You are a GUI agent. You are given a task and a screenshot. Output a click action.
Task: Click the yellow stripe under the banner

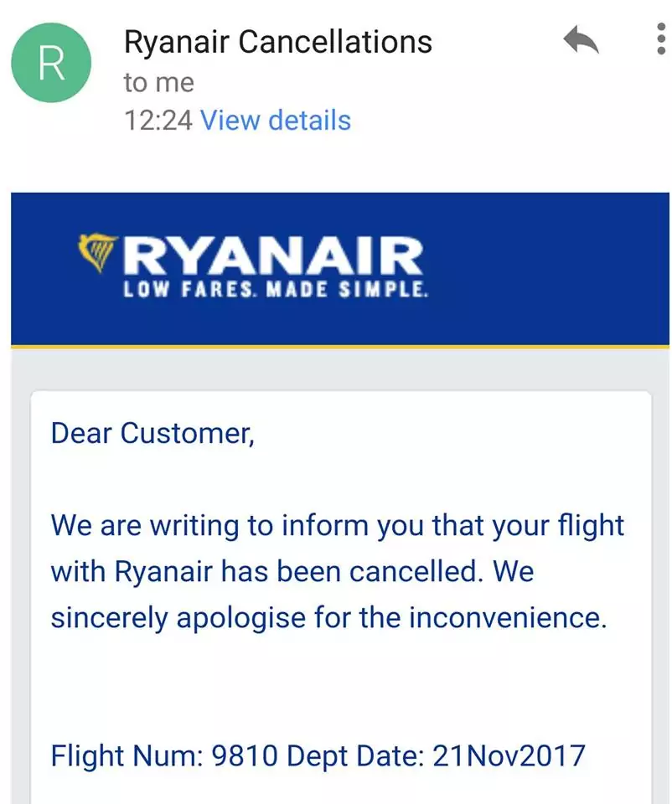coord(340,347)
